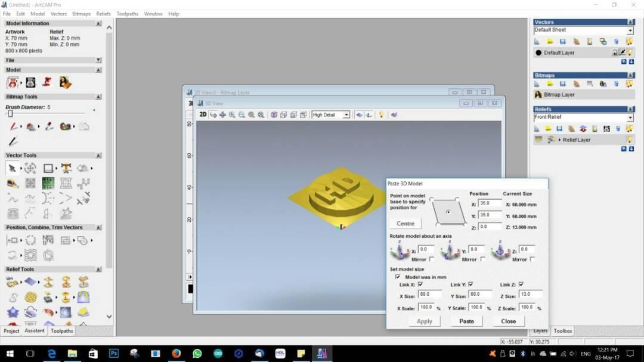
Task: Click the Paste button
Action: (466, 321)
